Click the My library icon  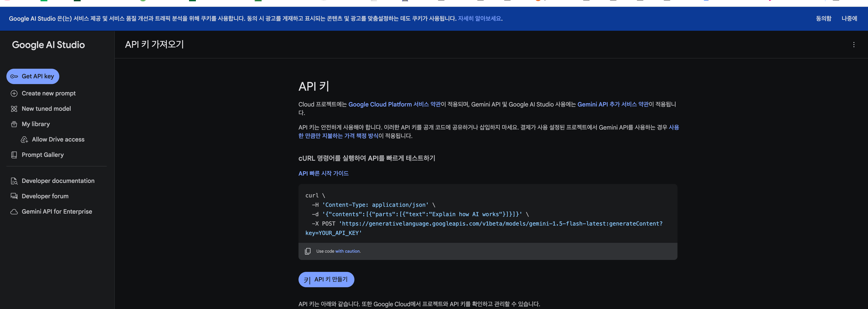click(x=14, y=124)
